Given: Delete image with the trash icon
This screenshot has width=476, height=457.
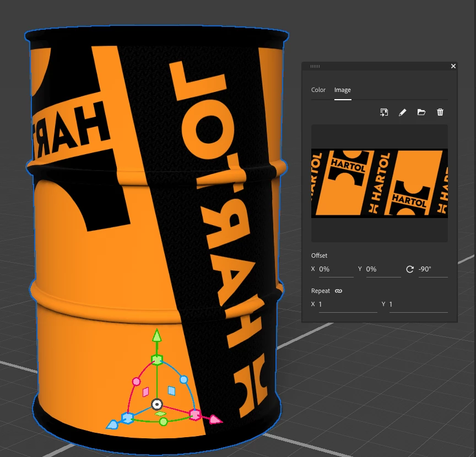Looking at the screenshot, I should [440, 112].
